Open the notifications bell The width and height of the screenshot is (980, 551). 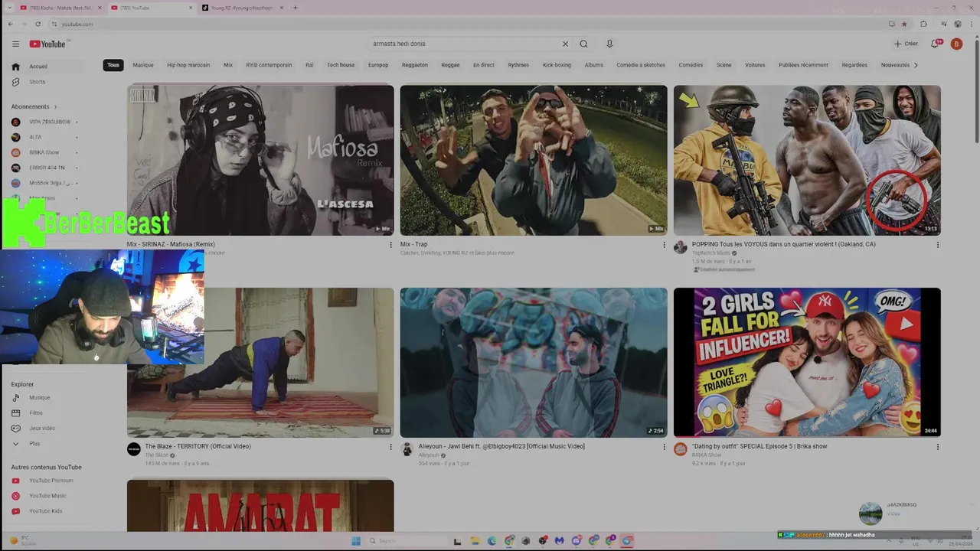pyautogui.click(x=935, y=44)
